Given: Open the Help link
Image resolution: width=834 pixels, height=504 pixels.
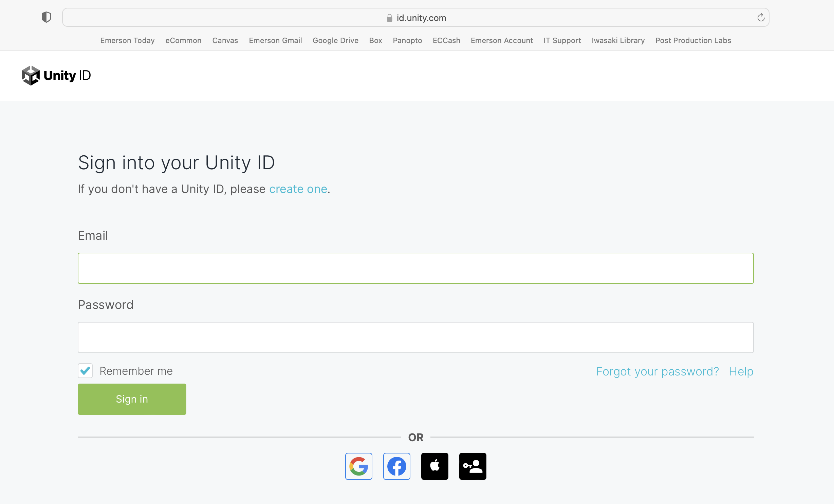Looking at the screenshot, I should [x=741, y=371].
